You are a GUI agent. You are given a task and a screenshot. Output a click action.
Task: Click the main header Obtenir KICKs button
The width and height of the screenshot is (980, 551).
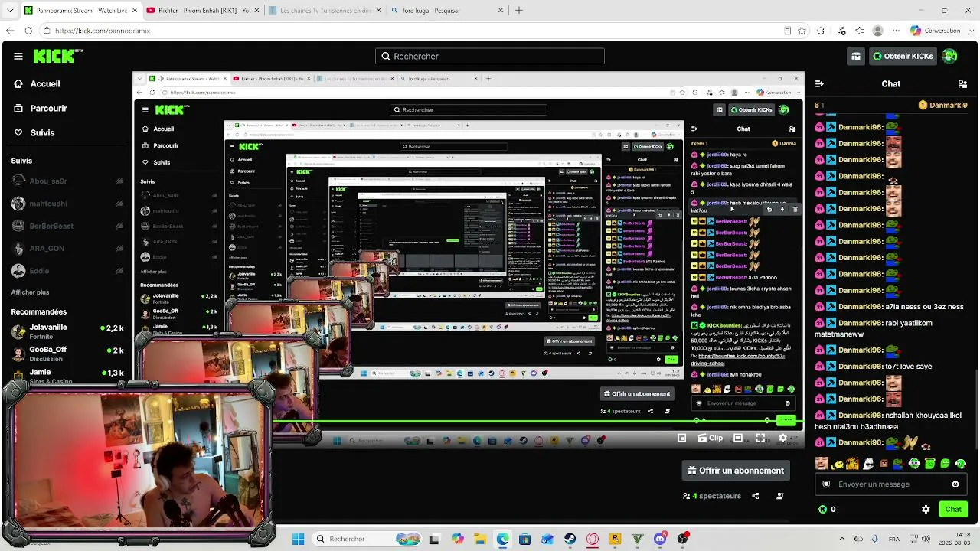903,56
